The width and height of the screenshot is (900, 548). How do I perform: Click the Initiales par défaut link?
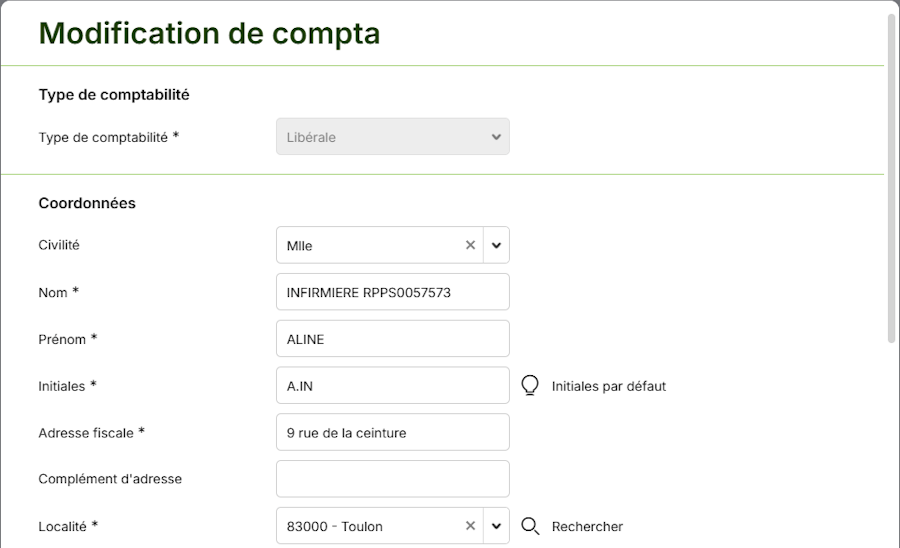click(608, 386)
